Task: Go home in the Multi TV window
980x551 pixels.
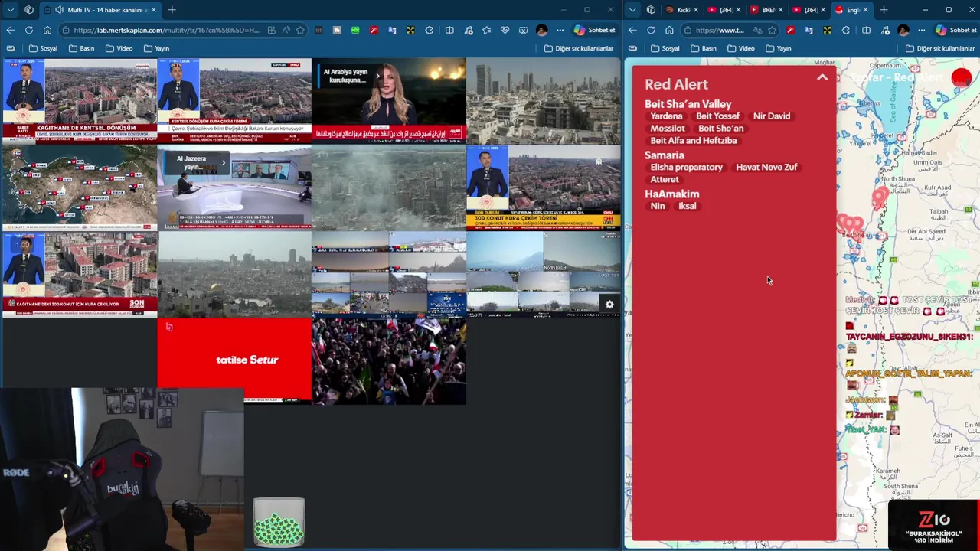Action: click(x=47, y=30)
